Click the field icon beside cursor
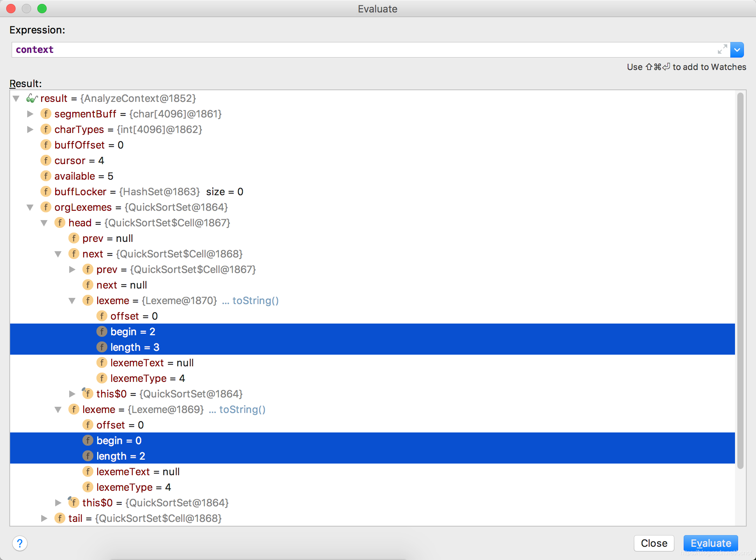756x560 pixels. tap(46, 161)
